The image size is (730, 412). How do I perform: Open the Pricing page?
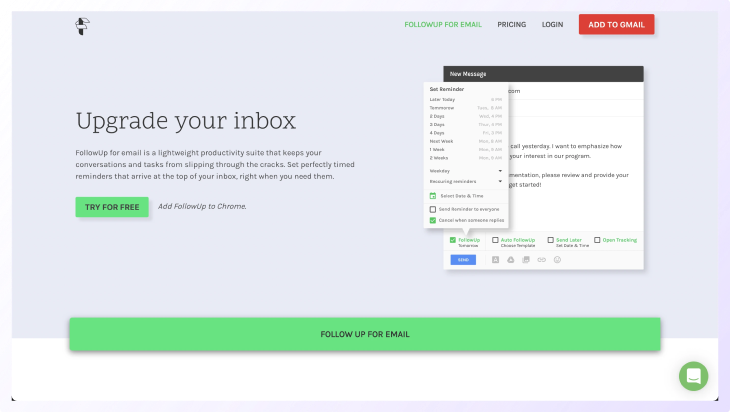click(511, 24)
